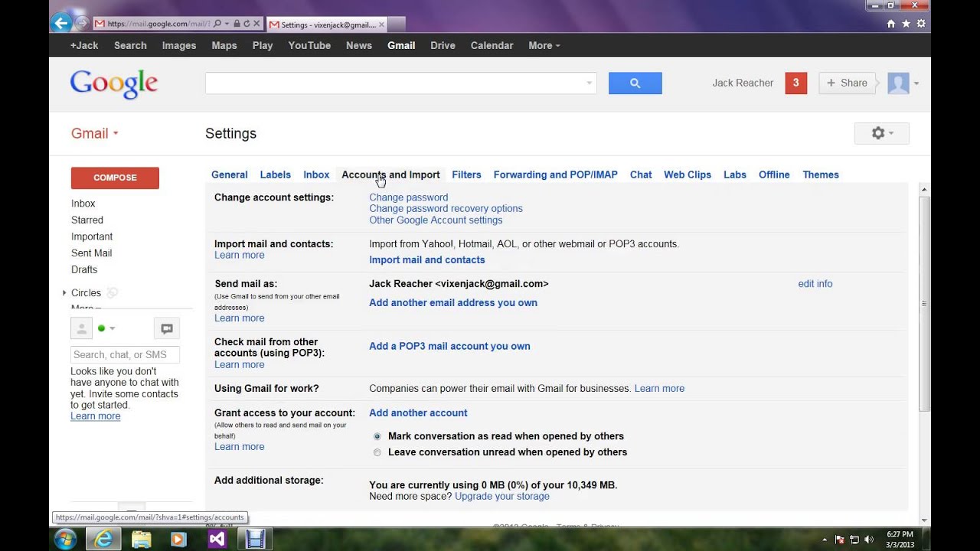Click the Circles link icon
Viewport: 980px width, 551px height.
coord(113,292)
